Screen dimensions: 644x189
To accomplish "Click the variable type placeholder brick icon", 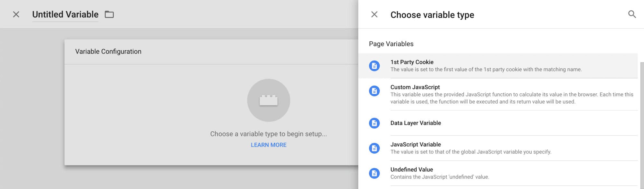I will pyautogui.click(x=269, y=100).
